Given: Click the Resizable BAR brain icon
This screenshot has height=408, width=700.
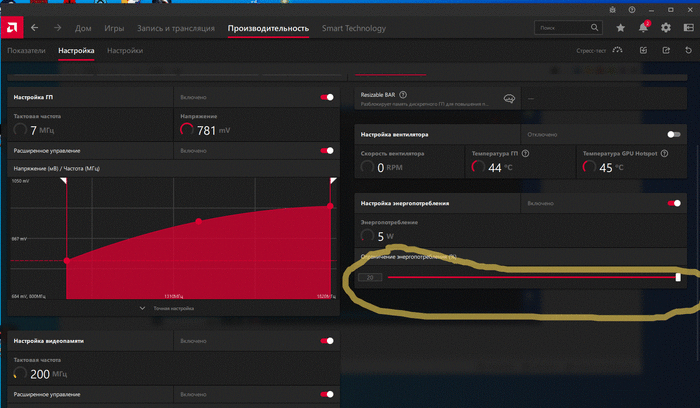Looking at the screenshot, I should click(508, 99).
